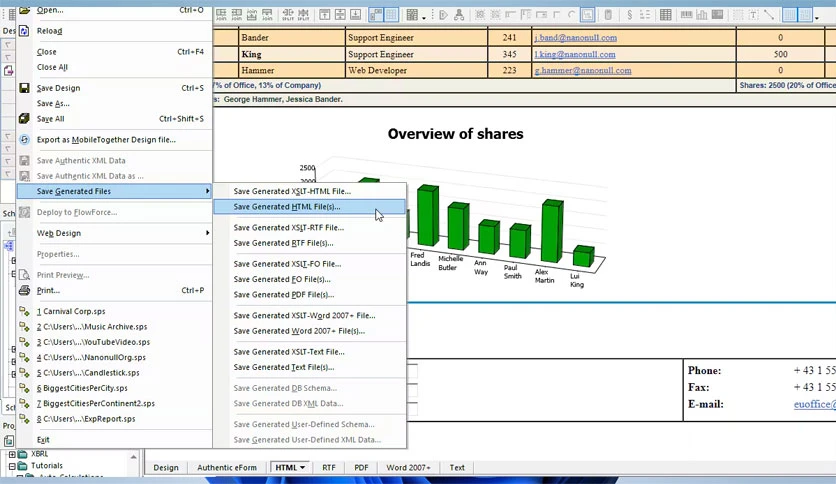Choose Save Generated HTML File(s)...
Image resolution: width=836 pixels, height=484 pixels.
tap(309, 207)
